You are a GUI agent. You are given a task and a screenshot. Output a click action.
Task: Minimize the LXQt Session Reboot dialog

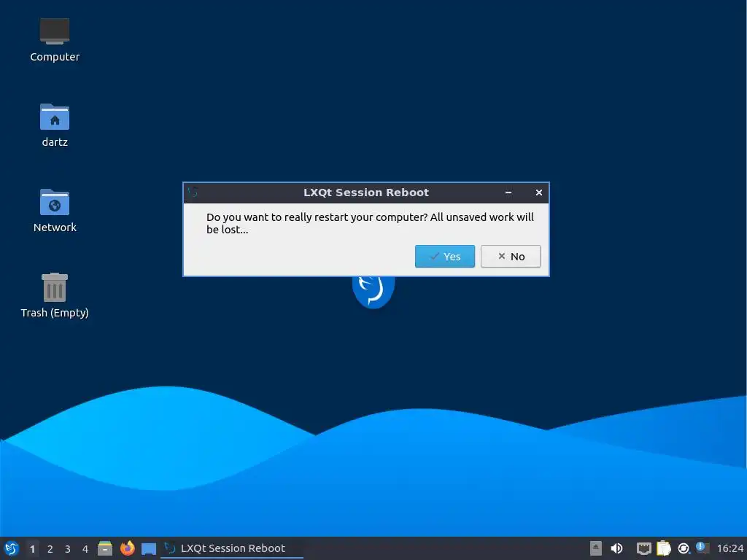(508, 192)
